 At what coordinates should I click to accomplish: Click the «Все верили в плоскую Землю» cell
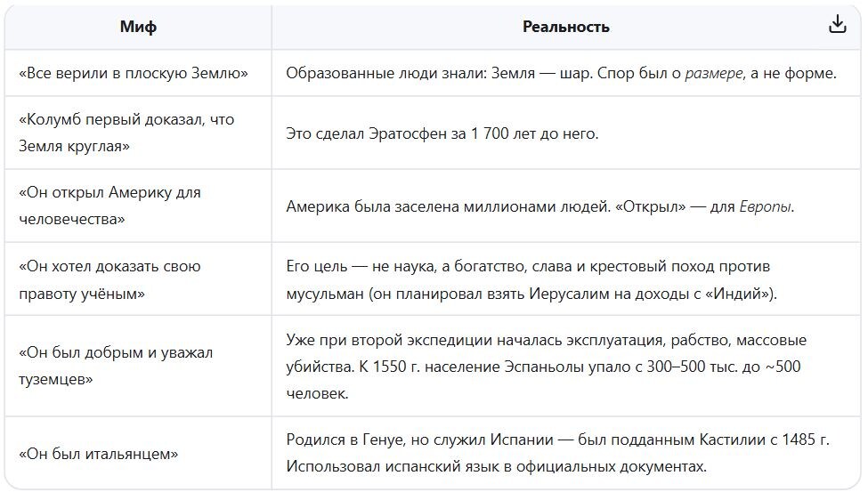tap(138, 72)
